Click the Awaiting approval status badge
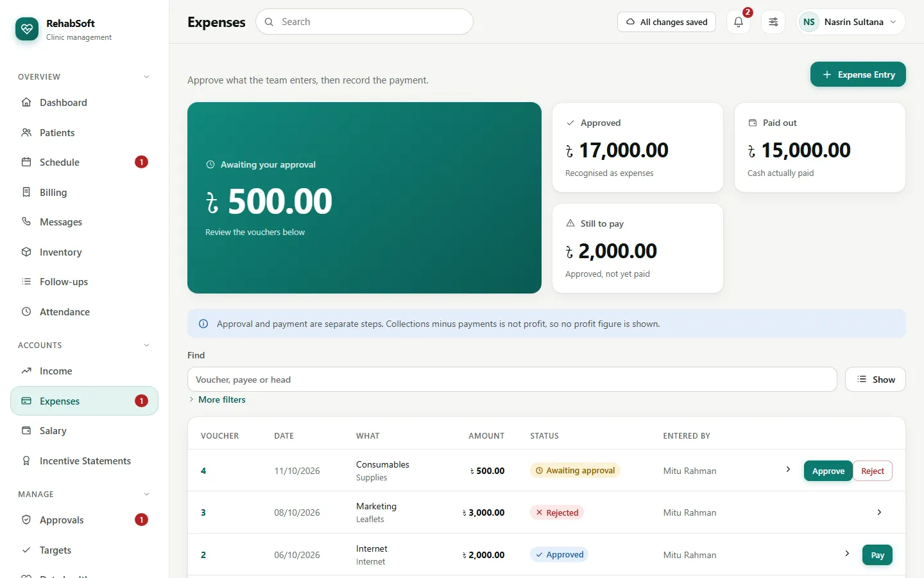Image resolution: width=924 pixels, height=578 pixels. tap(575, 471)
